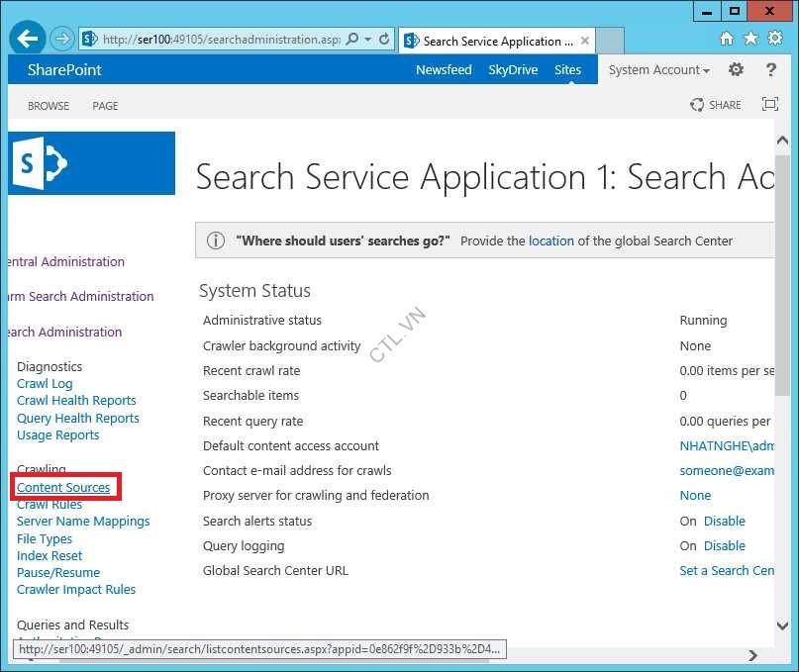
Task: Click the Diagnostics section heading
Action: tap(50, 367)
